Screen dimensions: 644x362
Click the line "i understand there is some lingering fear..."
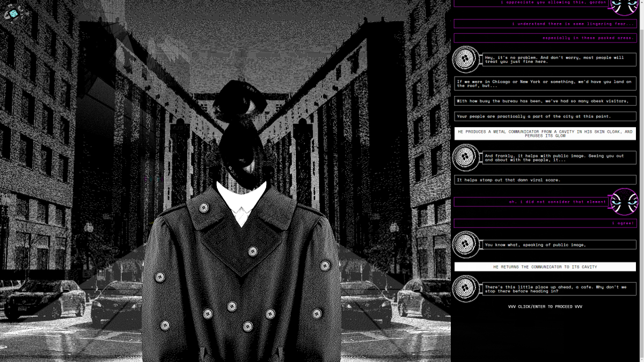[545, 24]
